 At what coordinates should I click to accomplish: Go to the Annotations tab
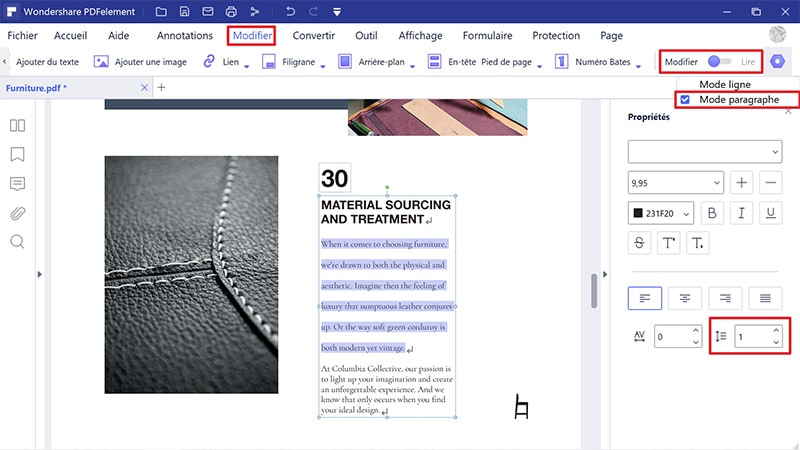click(x=185, y=35)
